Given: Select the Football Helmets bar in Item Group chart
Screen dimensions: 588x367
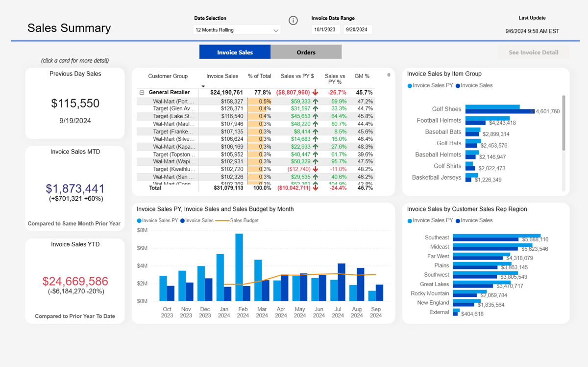Looking at the screenshot, I should pos(475,123).
